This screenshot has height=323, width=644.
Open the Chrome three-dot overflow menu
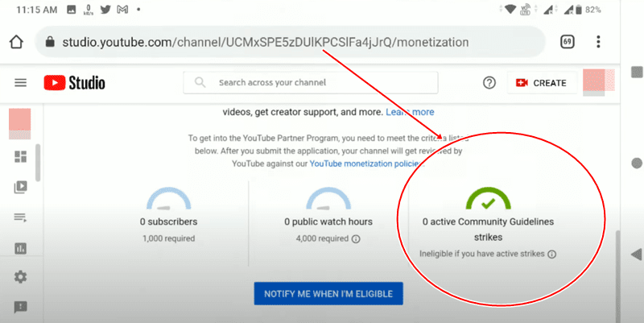598,41
